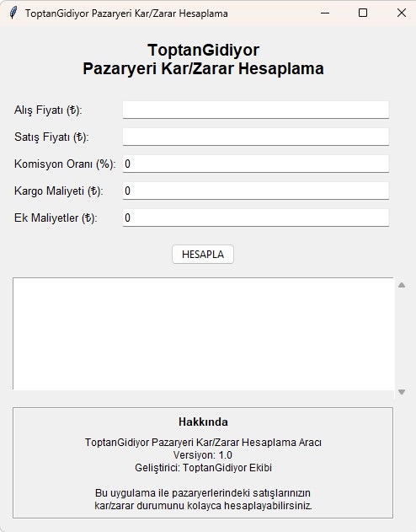Select the Komisyon Oranı (%) entry box
Screen dimensions: 416x532
[x=256, y=164]
